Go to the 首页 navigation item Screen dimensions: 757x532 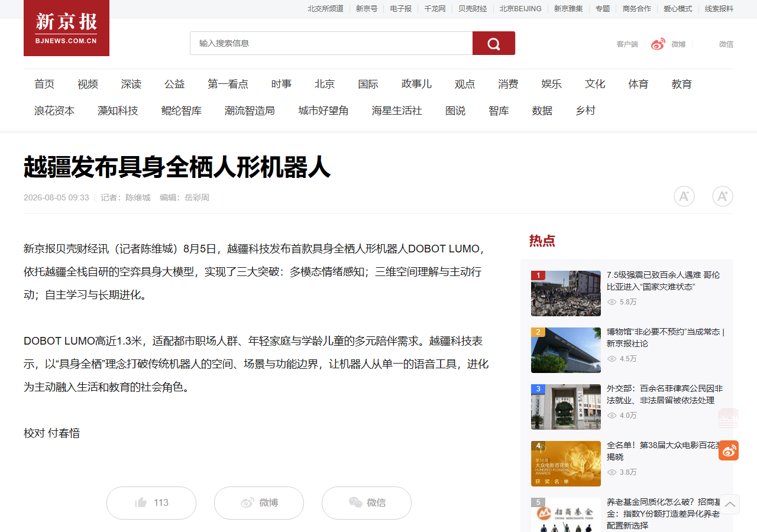click(44, 84)
